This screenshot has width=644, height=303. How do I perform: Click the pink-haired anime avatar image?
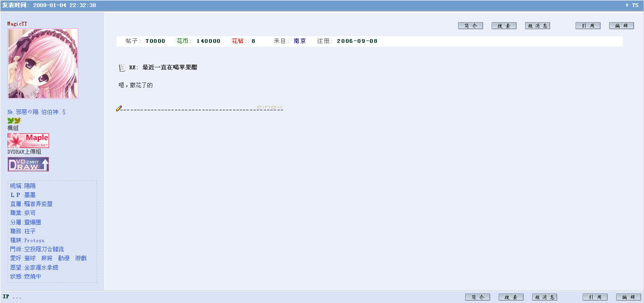tap(43, 64)
